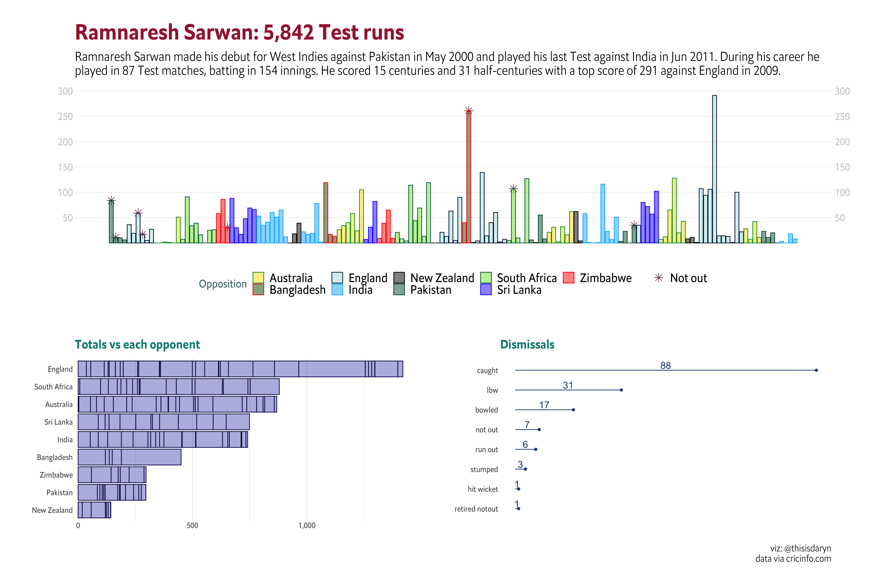Click the Bangladesh totals stacked bar
Screen dimensions: 882x588
(129, 457)
